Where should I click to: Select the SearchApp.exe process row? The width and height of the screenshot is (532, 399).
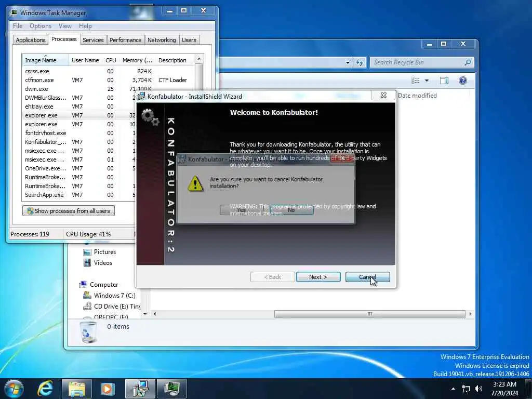[x=79, y=195]
